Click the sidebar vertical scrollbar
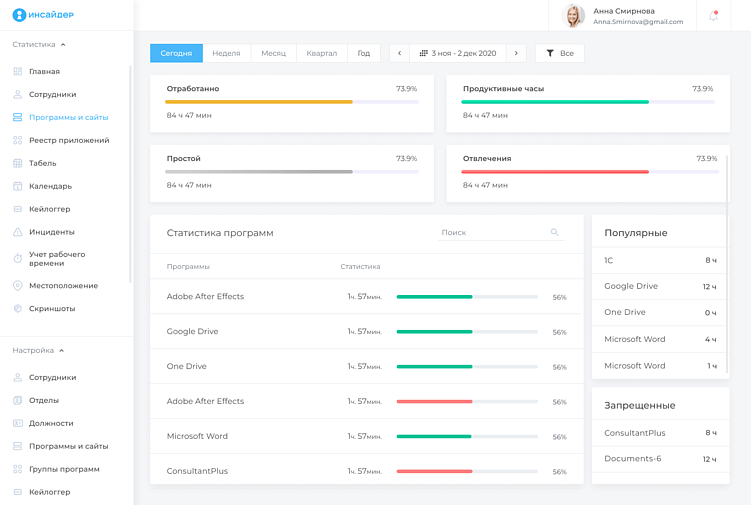This screenshot has height=505, width=751. [x=130, y=173]
